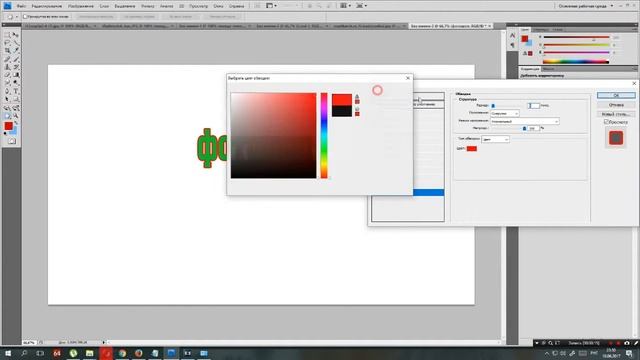
Task: Select the Type tool
Action: (16, 91)
